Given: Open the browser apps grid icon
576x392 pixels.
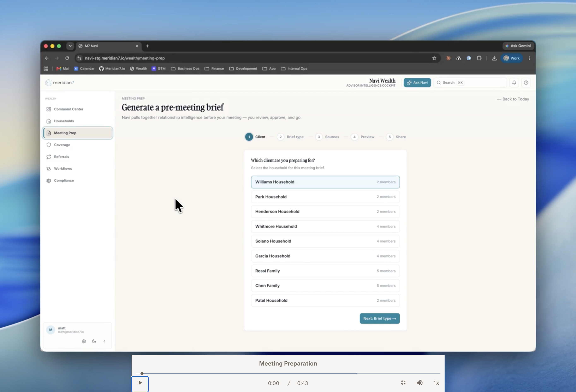Looking at the screenshot, I should [46, 69].
